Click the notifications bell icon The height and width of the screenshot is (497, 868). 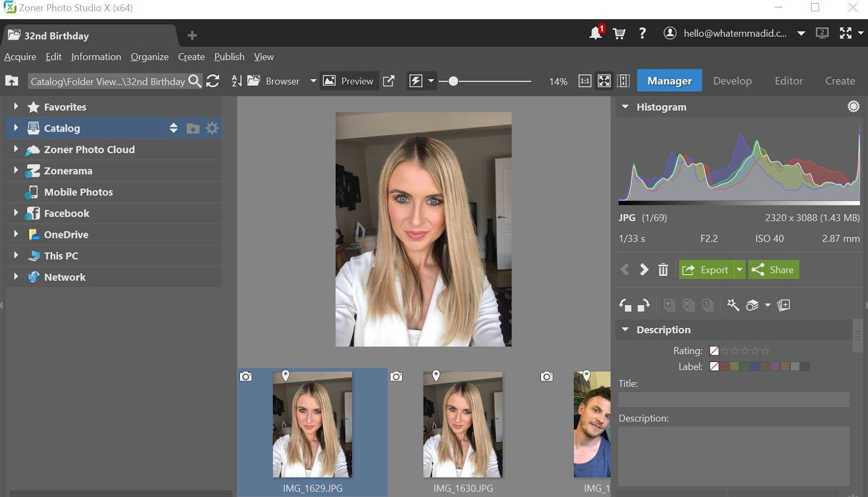click(x=596, y=34)
